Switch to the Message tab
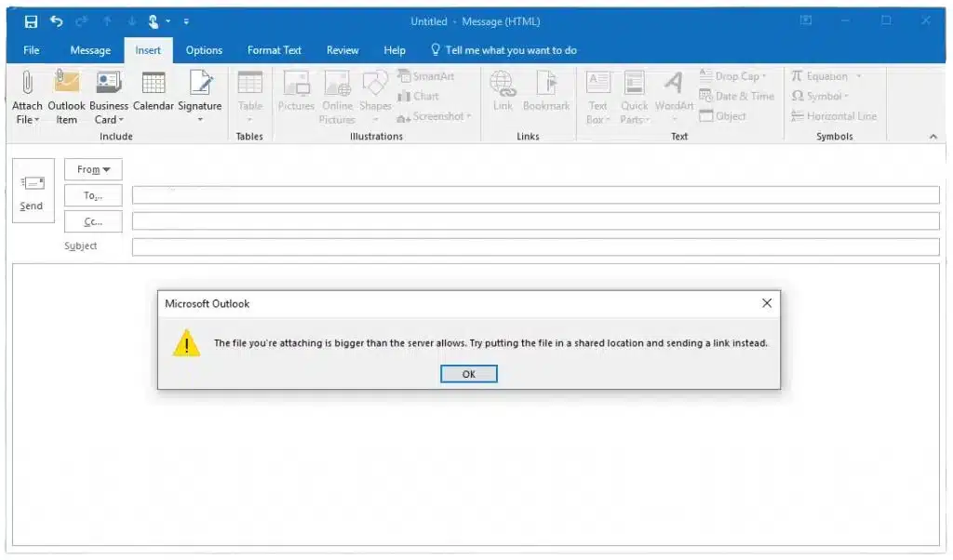The height and width of the screenshot is (560, 953). [x=90, y=50]
